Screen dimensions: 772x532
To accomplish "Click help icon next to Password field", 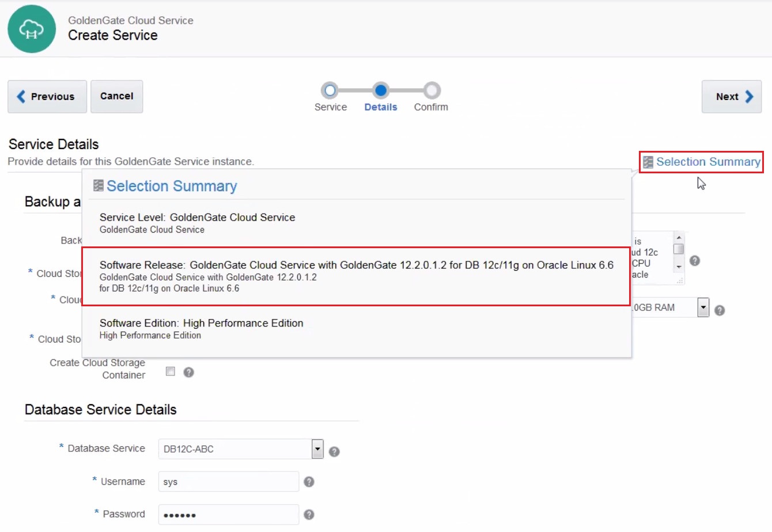I will [309, 515].
